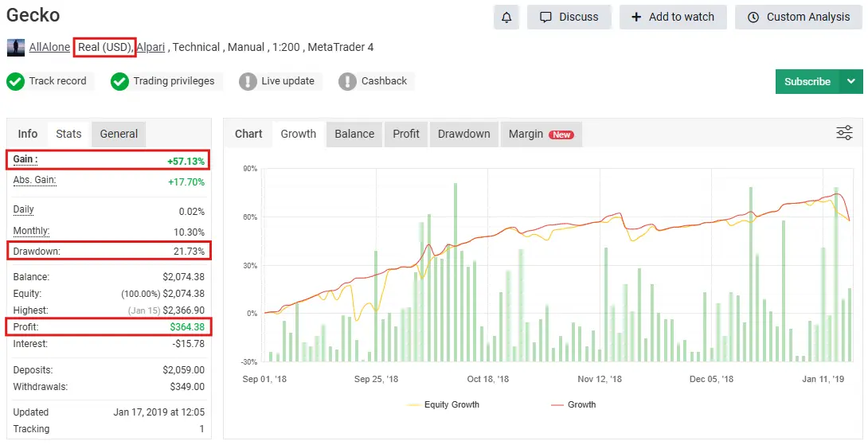868x445 pixels.
Task: Open Custom Analysis
Action: pos(799,17)
